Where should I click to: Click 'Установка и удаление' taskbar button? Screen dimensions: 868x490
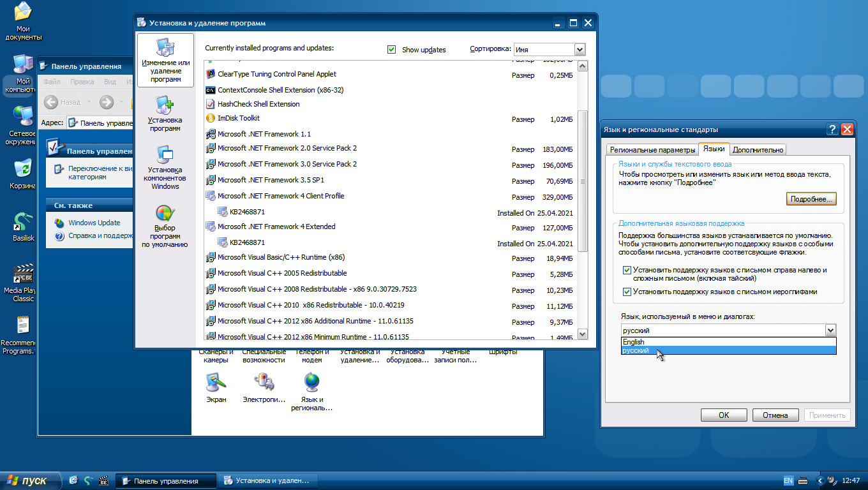click(x=267, y=480)
